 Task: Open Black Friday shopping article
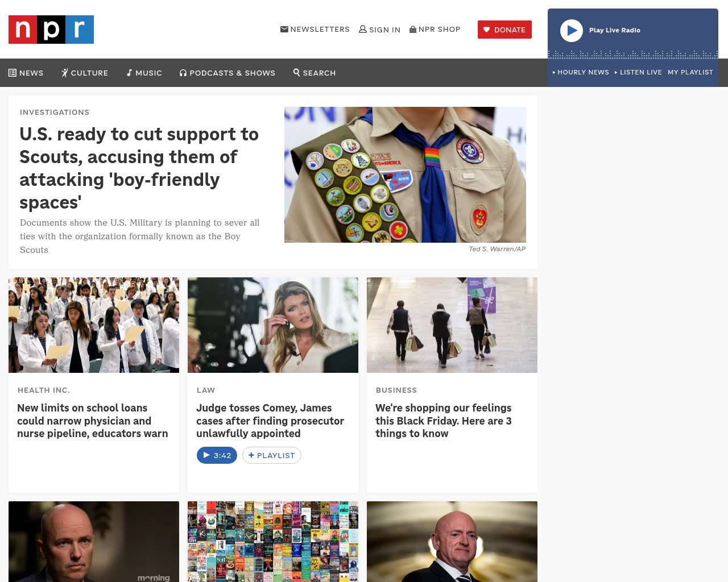point(444,421)
